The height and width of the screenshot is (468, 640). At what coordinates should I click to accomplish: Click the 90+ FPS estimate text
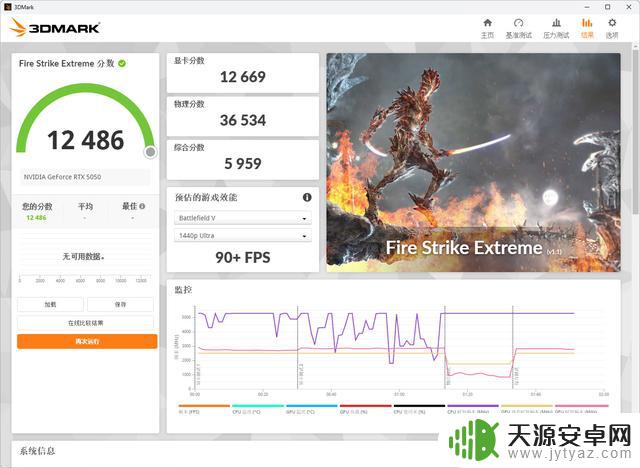coord(243,257)
